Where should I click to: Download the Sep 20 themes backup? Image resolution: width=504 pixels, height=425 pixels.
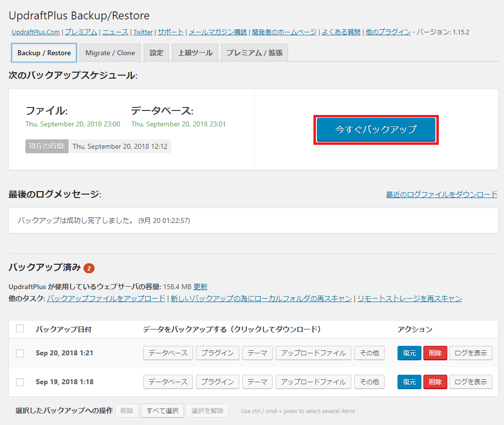(x=257, y=352)
